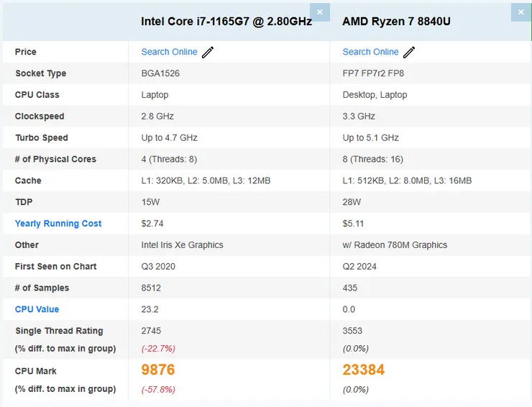Screen dimensions: 532x407
Task: Edit price pencil icon for Intel i7-1165G7
Action: pos(208,52)
